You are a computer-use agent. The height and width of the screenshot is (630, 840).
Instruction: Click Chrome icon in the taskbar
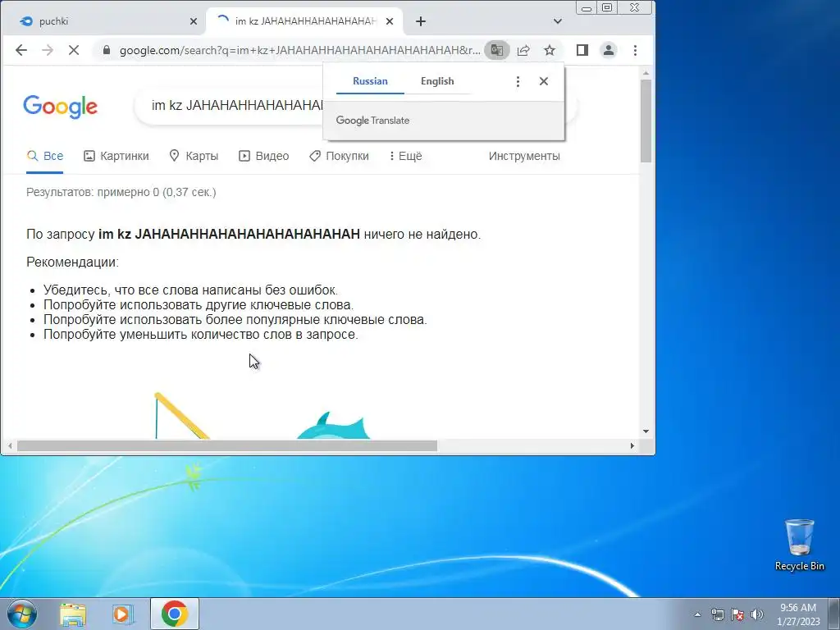(175, 614)
